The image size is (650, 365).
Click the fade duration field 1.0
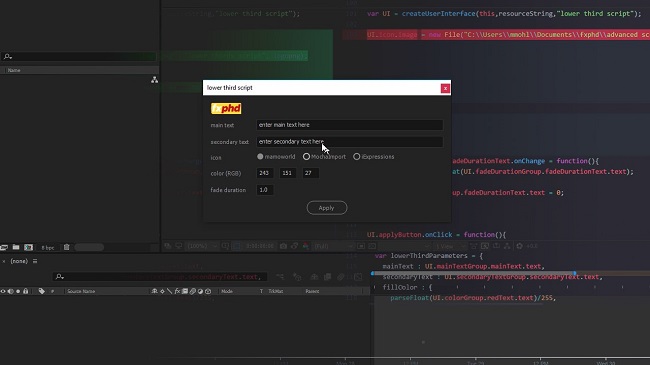(x=264, y=190)
